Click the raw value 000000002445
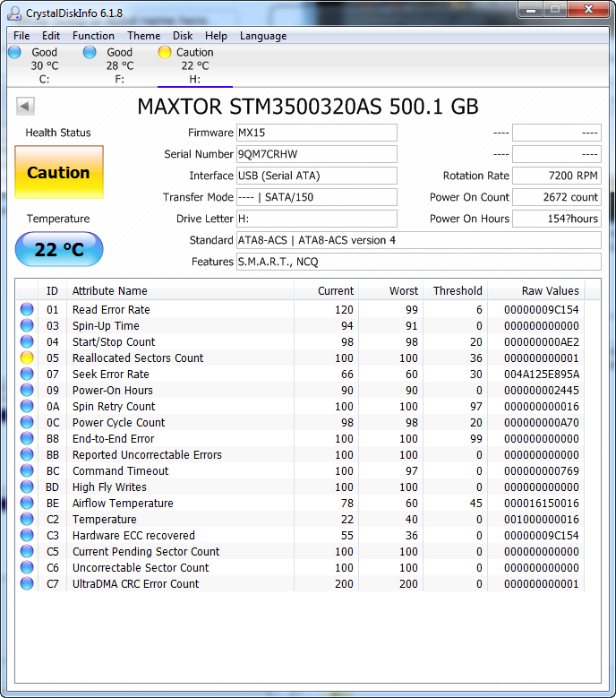616x698 pixels. (x=542, y=390)
